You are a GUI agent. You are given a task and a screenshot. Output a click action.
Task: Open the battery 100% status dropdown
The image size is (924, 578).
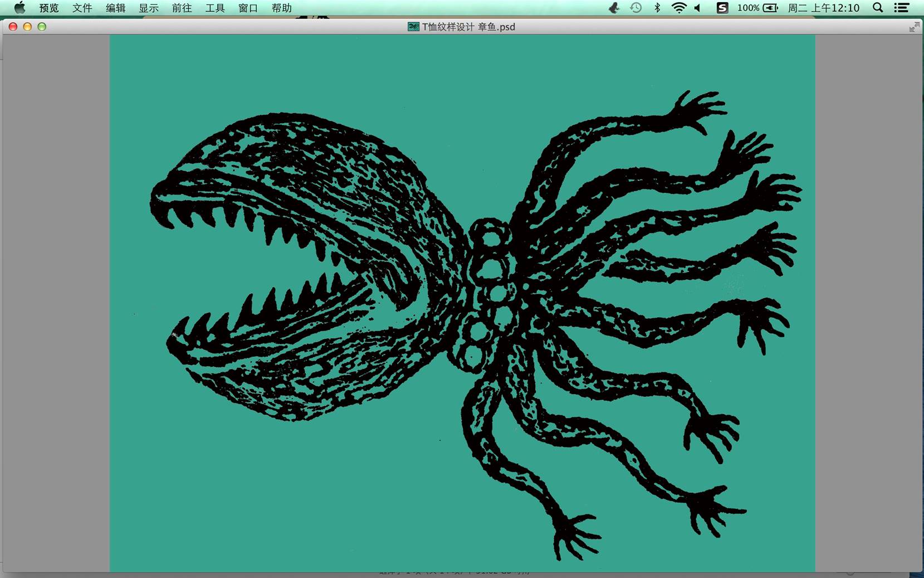757,8
